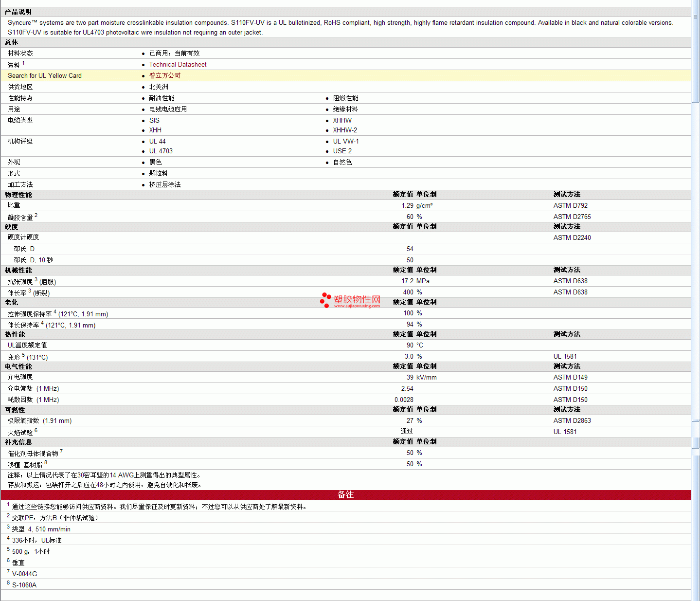Click the UL VW-1 rating entry
This screenshot has width=700, height=601.
(x=346, y=141)
